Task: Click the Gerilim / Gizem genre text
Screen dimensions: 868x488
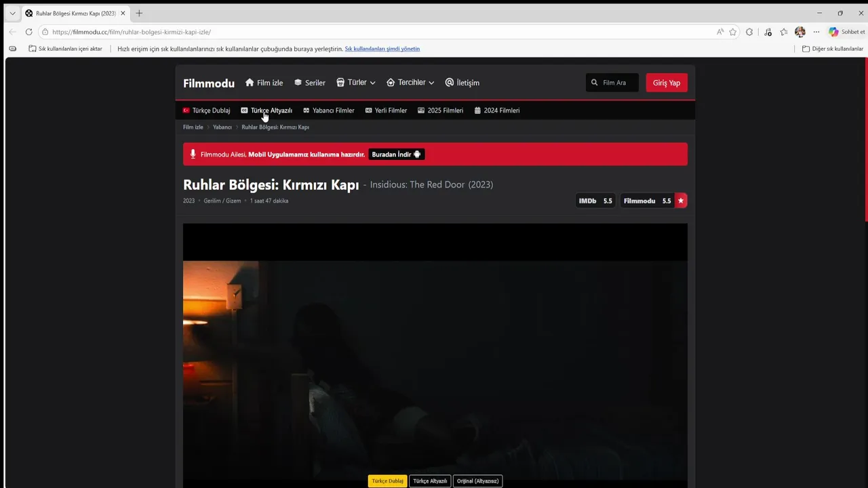Action: tap(222, 201)
